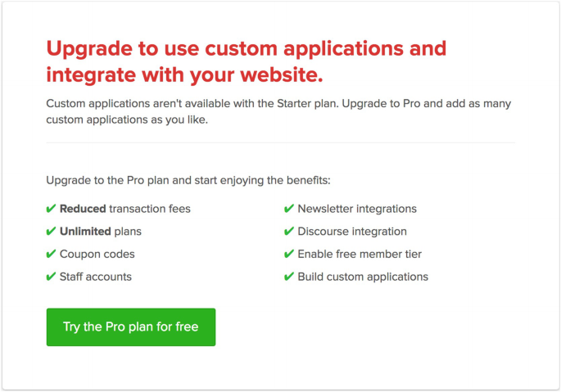Click the checkmark next to Coupon codes
This screenshot has width=561, height=392.
[52, 255]
